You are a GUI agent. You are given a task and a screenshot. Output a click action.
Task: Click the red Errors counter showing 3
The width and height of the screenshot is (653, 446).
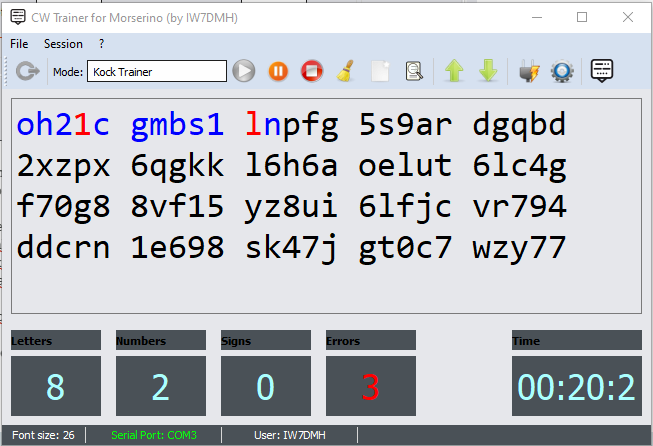coord(371,386)
